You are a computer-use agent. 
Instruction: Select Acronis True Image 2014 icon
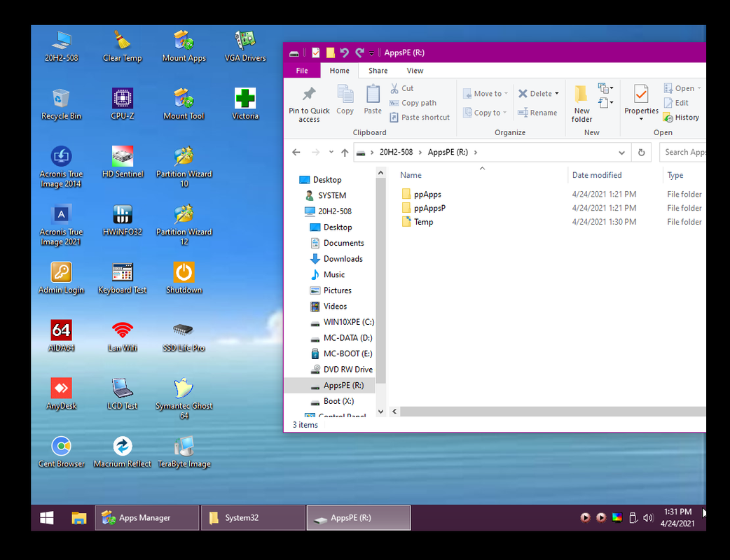pos(61,166)
